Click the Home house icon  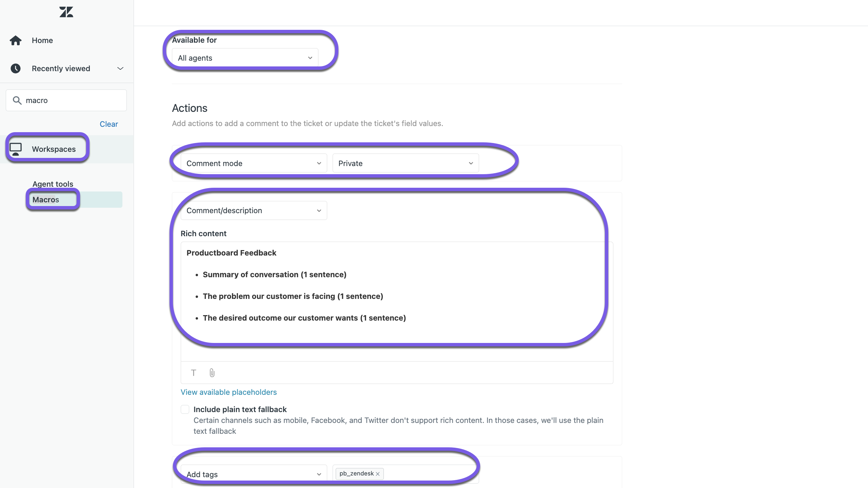pyautogui.click(x=16, y=40)
